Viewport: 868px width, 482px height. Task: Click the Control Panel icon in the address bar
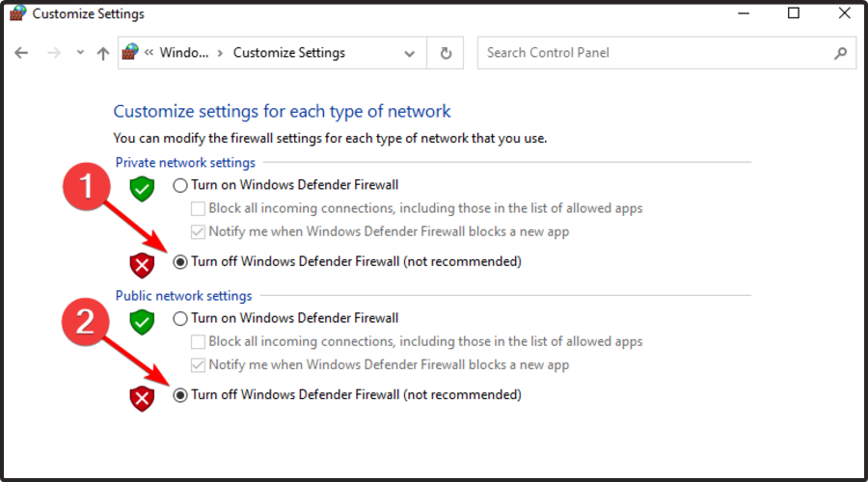click(131, 53)
